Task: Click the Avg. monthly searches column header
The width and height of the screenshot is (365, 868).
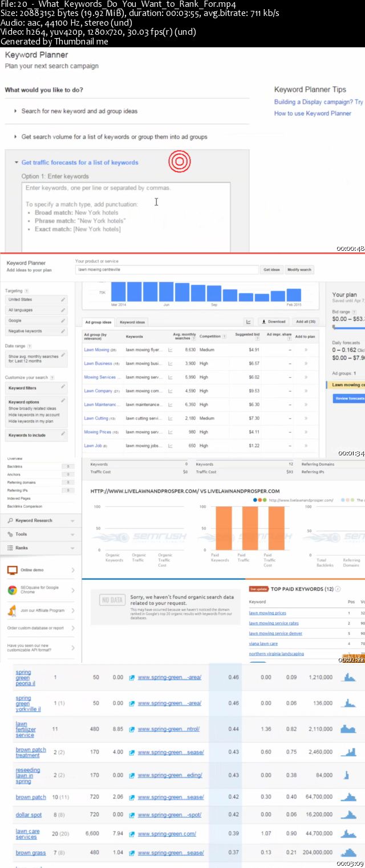Action: (185, 336)
